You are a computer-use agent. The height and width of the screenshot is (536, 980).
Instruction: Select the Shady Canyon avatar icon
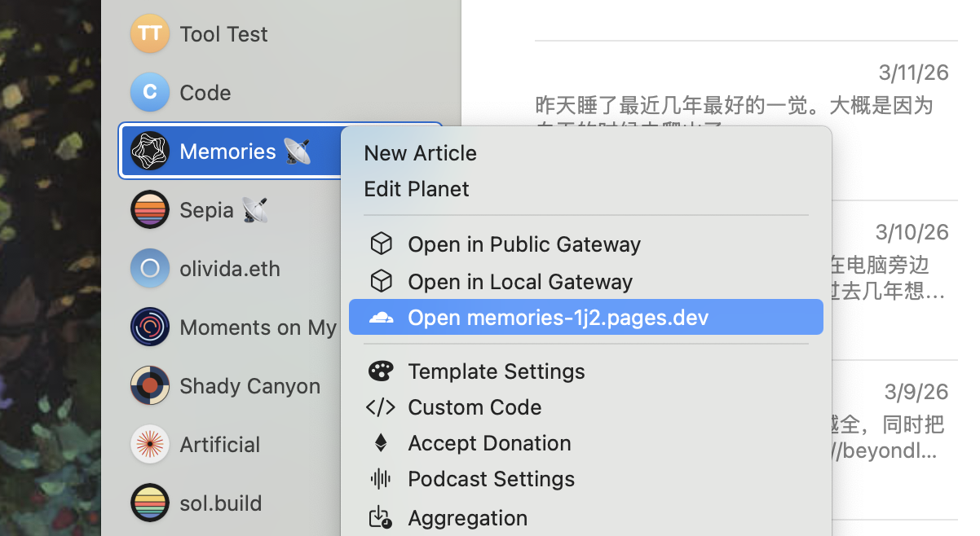[x=150, y=385]
